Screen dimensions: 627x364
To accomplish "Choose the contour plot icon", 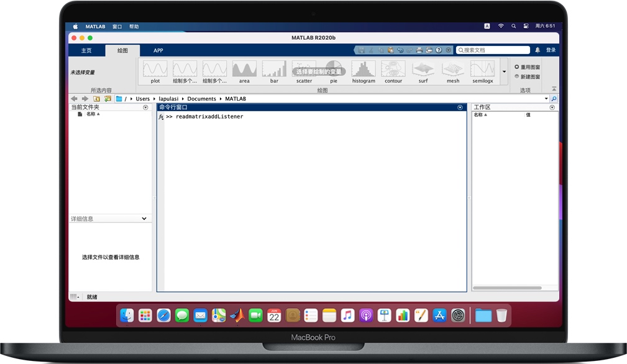I will (393, 68).
